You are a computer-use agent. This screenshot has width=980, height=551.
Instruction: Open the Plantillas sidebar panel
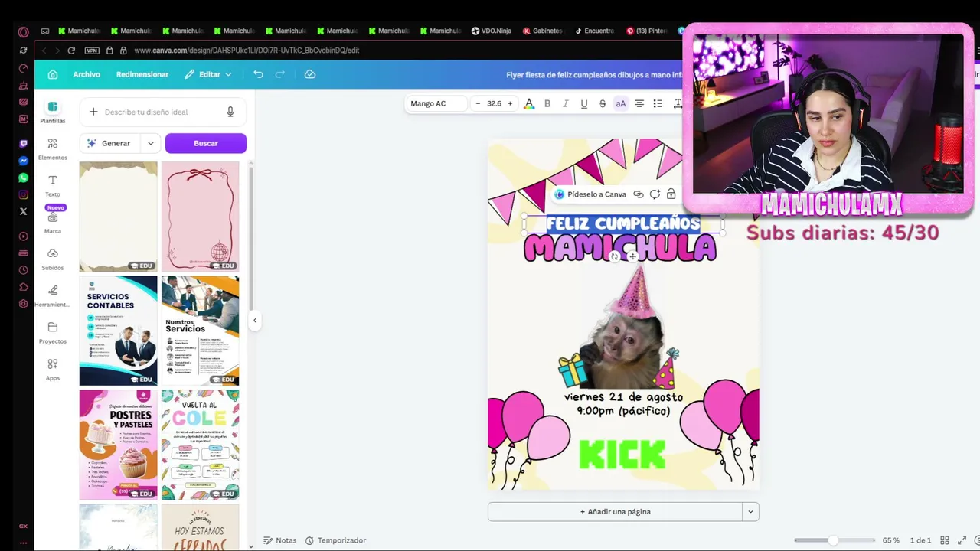(53, 112)
